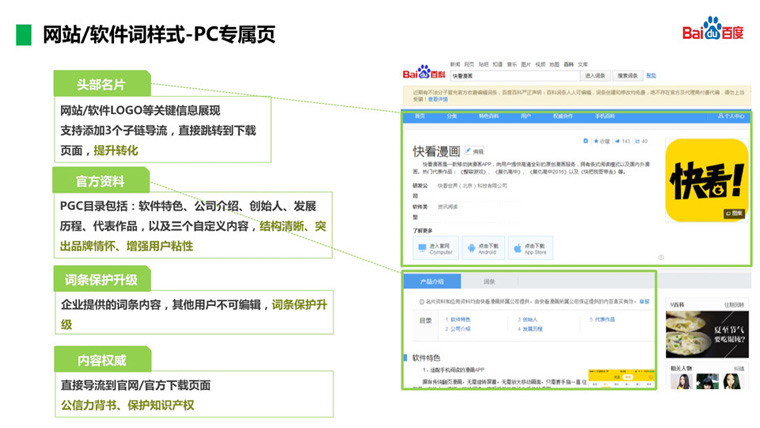Screen dimensions: 760x428
Task: Click the Baidu Baike logo
Action: (424, 73)
